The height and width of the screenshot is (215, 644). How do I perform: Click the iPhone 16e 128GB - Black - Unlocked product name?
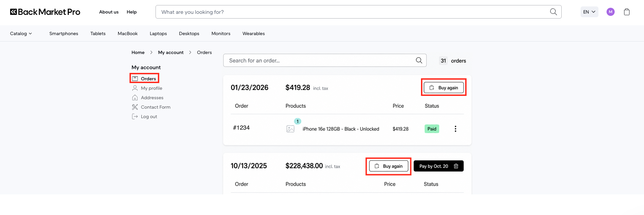point(341,129)
